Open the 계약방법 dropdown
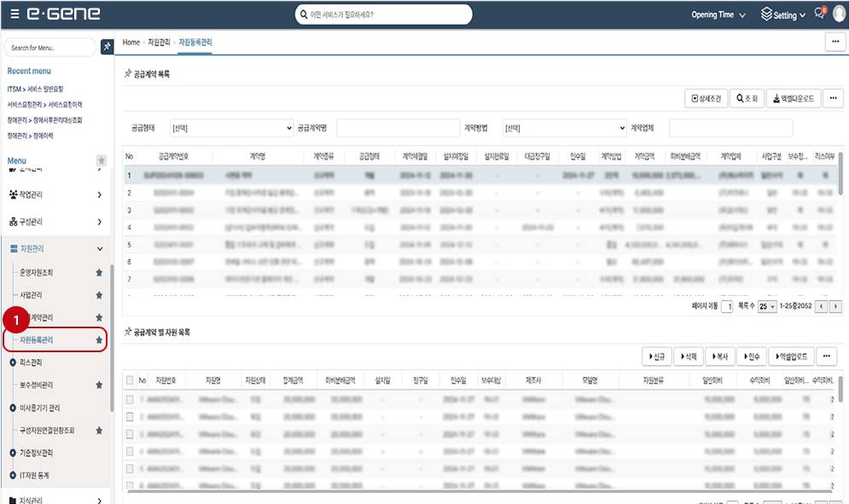849x504 pixels. (x=564, y=128)
